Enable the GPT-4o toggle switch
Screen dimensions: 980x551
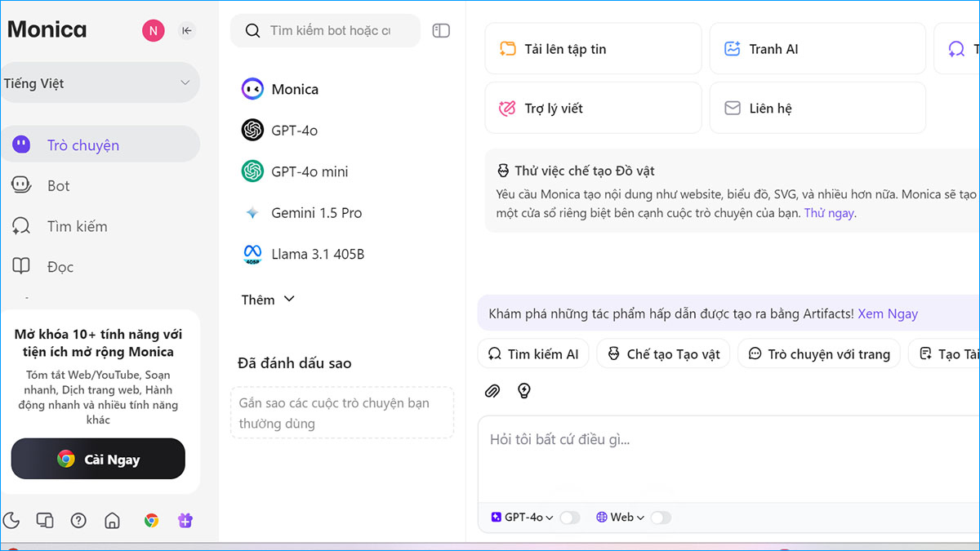[569, 518]
